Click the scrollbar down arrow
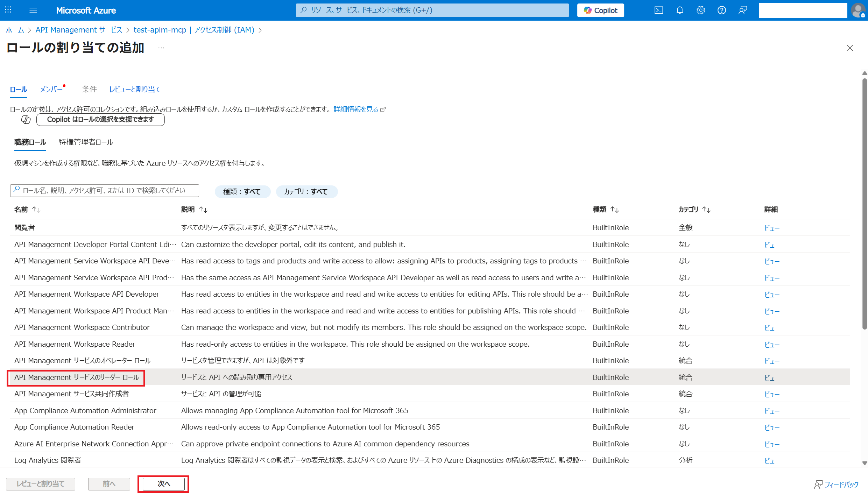 tap(865, 463)
